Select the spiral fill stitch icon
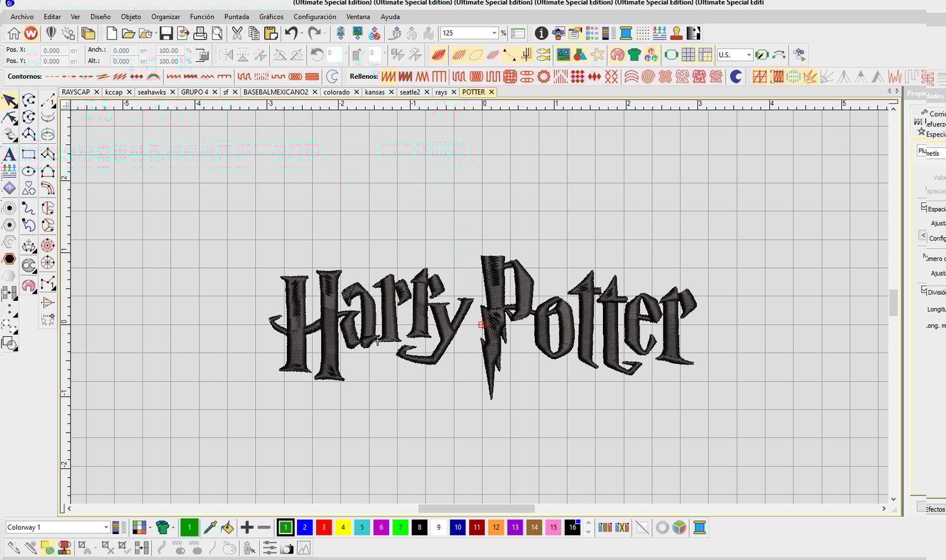The width and height of the screenshot is (946, 560). (648, 76)
